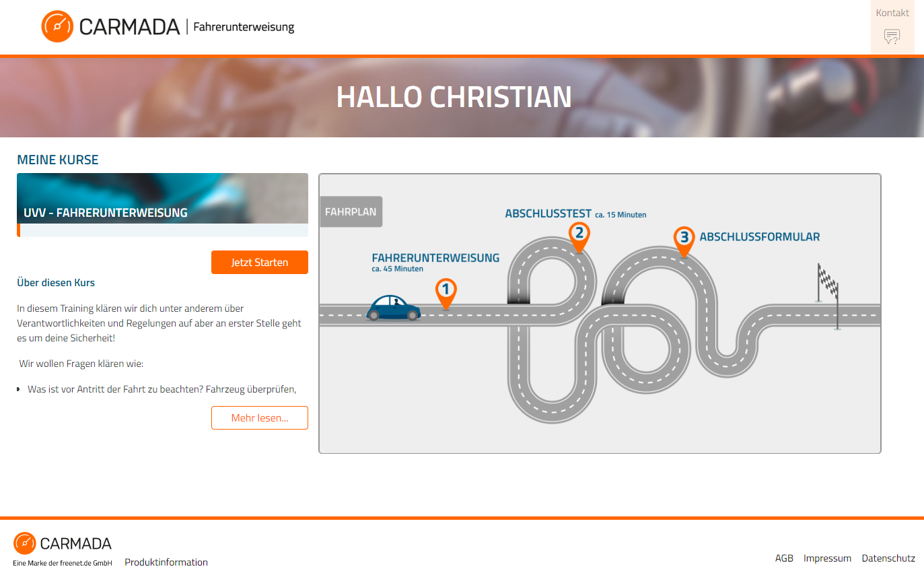924x575 pixels.
Task: Expand description with Mehr lesen...
Action: (x=260, y=418)
